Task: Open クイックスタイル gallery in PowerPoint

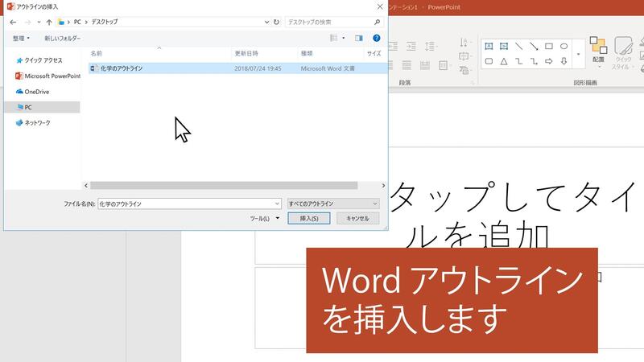Action: pyautogui.click(x=623, y=52)
